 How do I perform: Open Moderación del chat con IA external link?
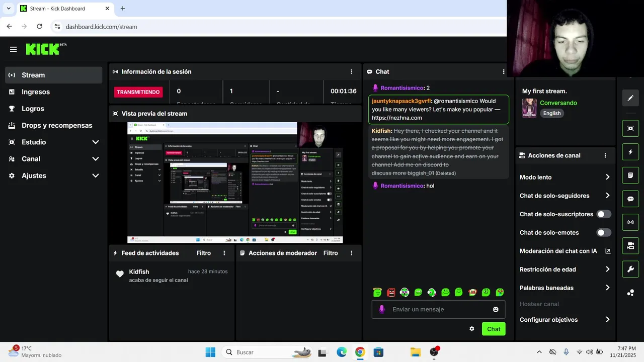click(x=608, y=251)
